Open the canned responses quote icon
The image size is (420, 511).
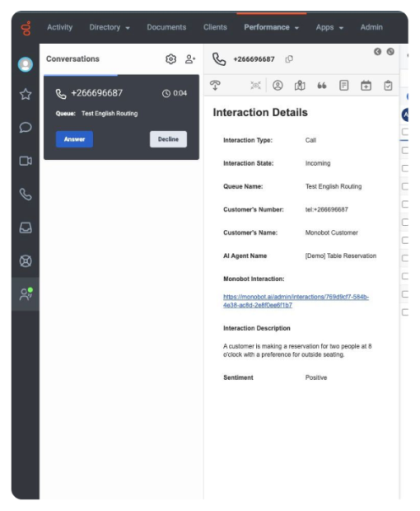pos(322,86)
